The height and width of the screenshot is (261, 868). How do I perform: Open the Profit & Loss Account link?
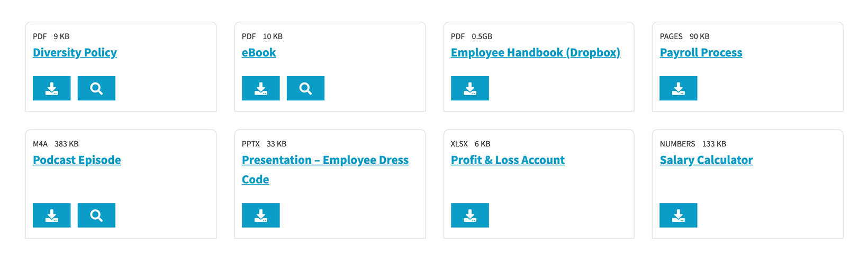(508, 160)
